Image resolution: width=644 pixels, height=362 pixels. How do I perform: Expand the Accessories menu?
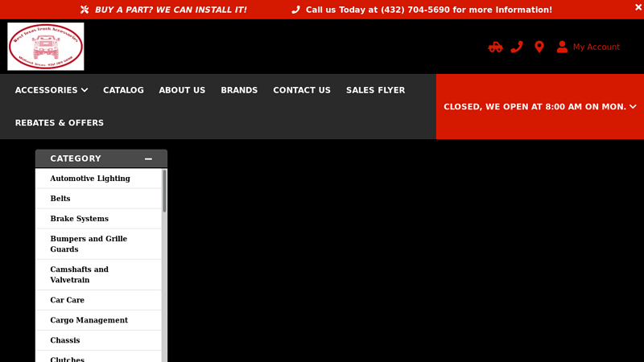pyautogui.click(x=52, y=90)
